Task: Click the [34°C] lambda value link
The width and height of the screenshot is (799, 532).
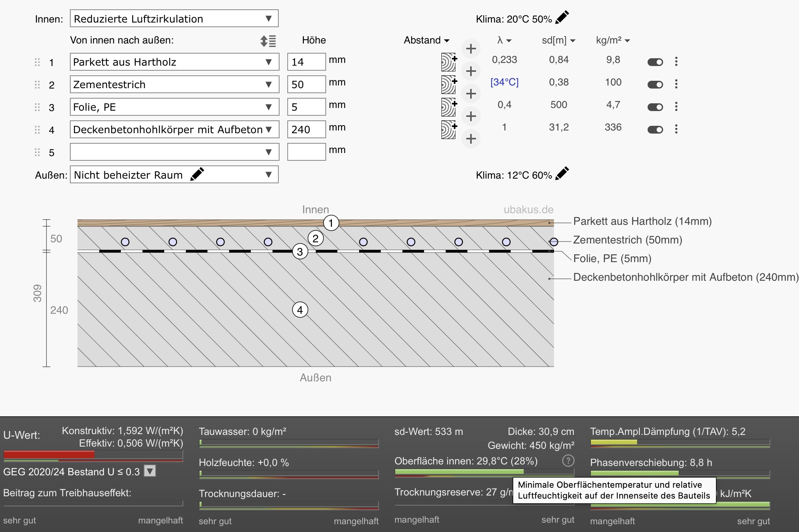Action: (x=504, y=82)
